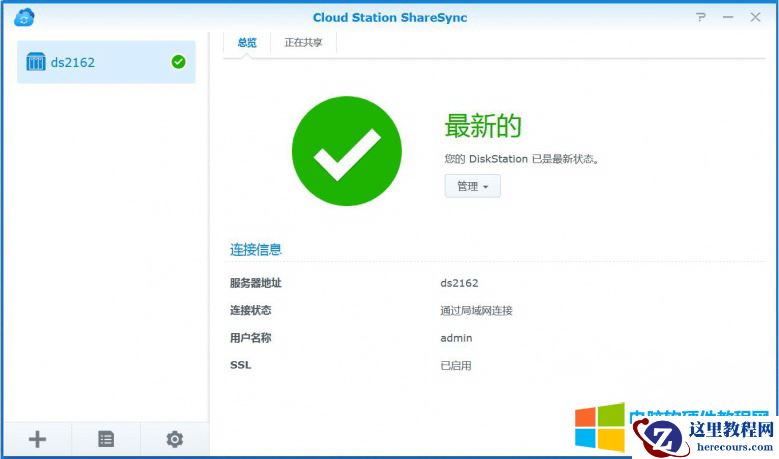Open settings with the gear icon
Viewport: 779px width, 459px height.
[175, 438]
